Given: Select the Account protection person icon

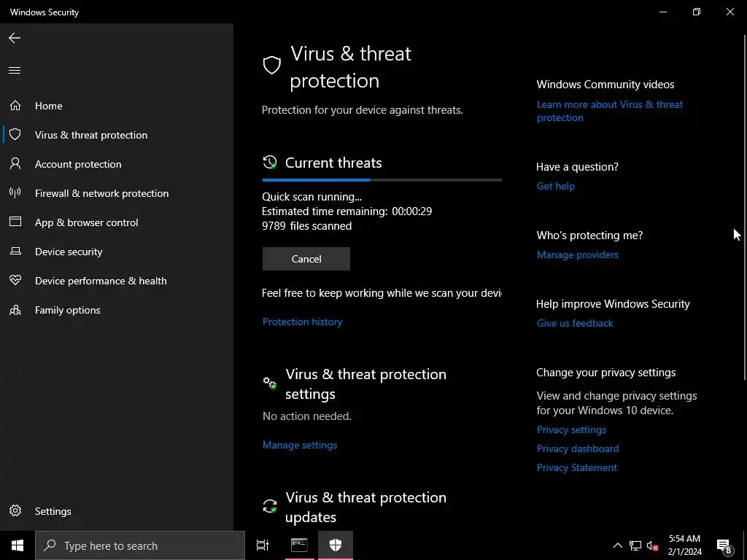Looking at the screenshot, I should click(15, 164).
